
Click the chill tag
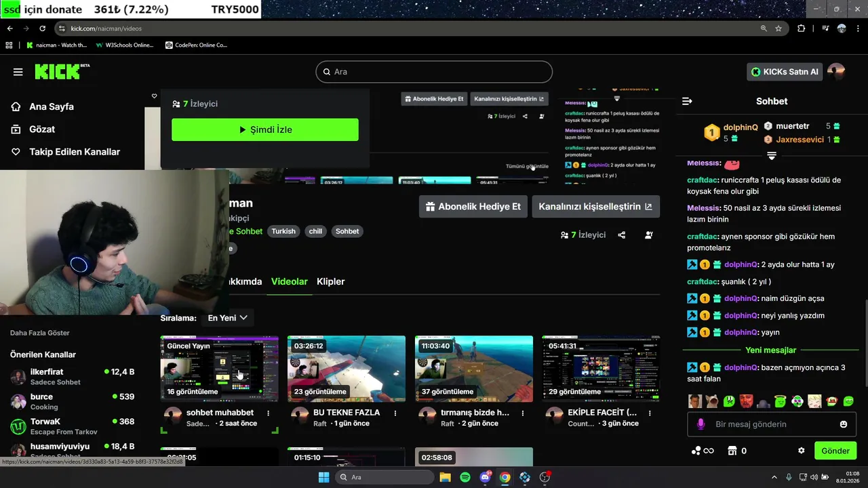point(315,231)
